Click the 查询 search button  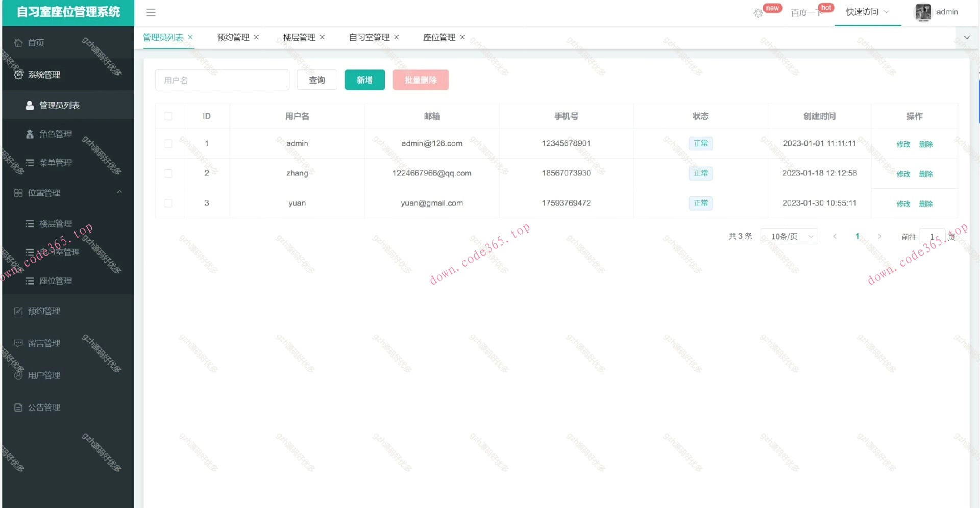point(317,80)
